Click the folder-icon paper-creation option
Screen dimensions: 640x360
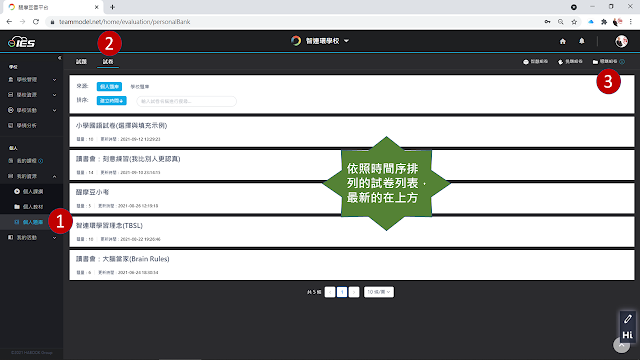(605, 62)
